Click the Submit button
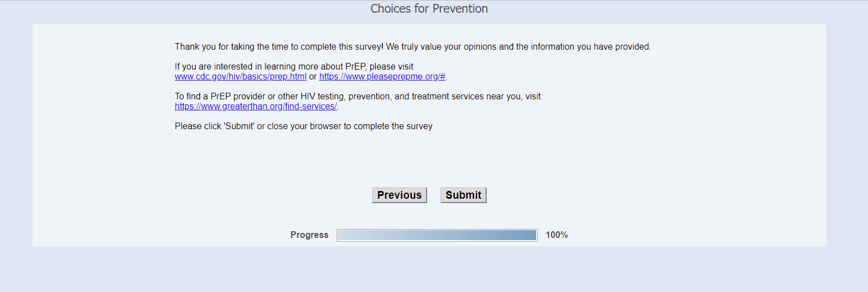 [x=463, y=195]
